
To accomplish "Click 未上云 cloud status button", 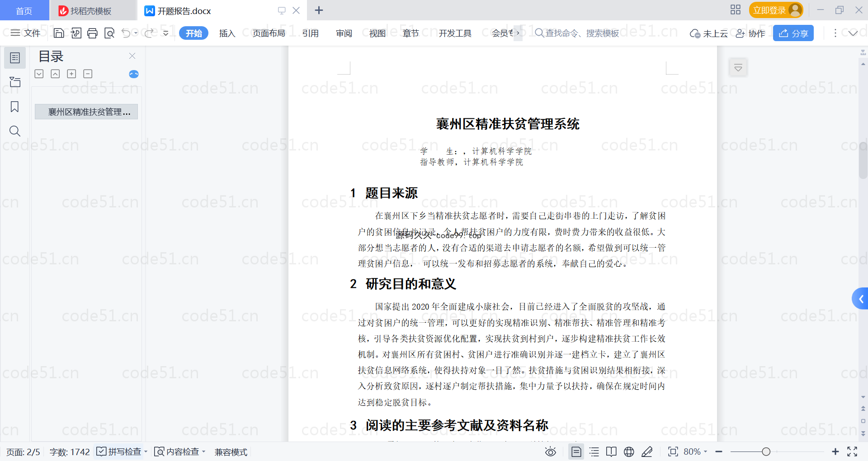I will tap(709, 33).
